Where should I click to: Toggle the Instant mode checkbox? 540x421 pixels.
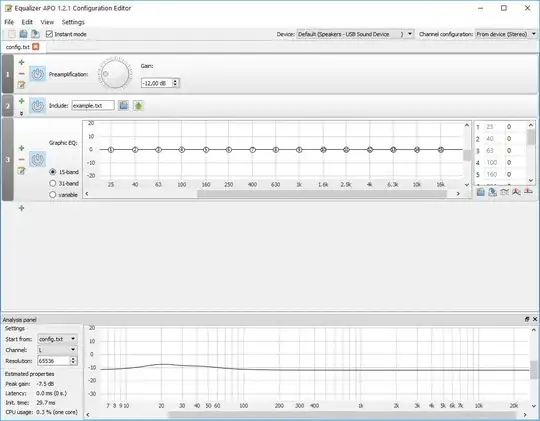coord(49,34)
